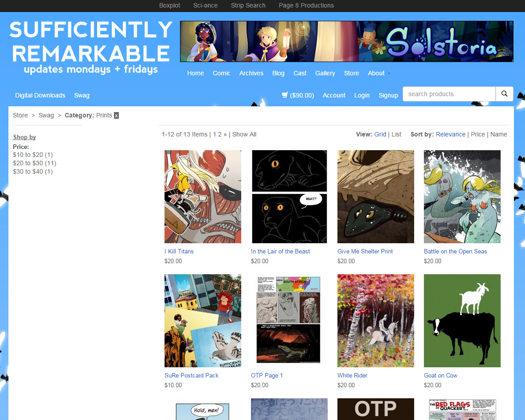The width and height of the screenshot is (525, 420).
Task: Sort products by Name
Action: click(498, 134)
